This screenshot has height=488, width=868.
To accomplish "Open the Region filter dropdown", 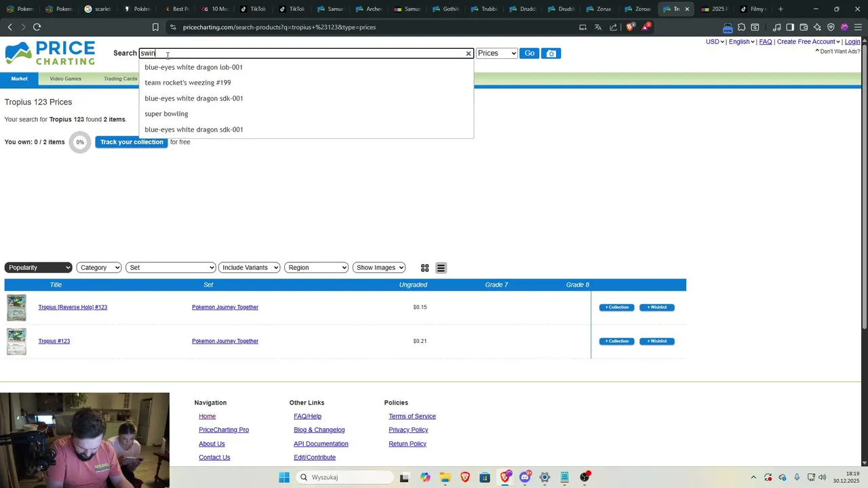I will pos(316,268).
